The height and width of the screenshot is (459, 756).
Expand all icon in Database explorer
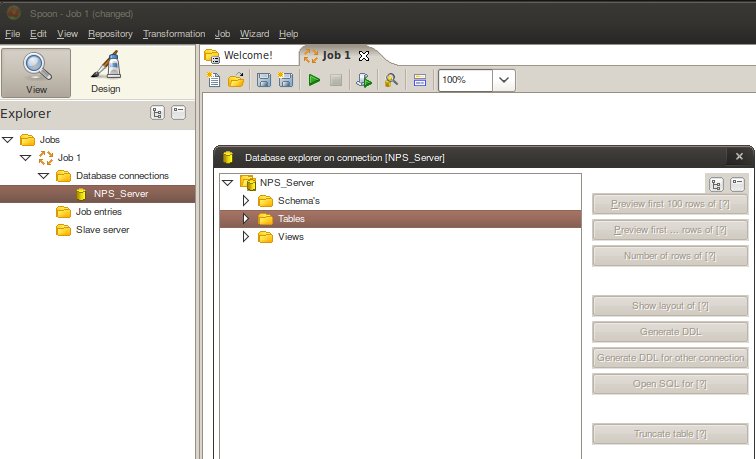click(716, 184)
